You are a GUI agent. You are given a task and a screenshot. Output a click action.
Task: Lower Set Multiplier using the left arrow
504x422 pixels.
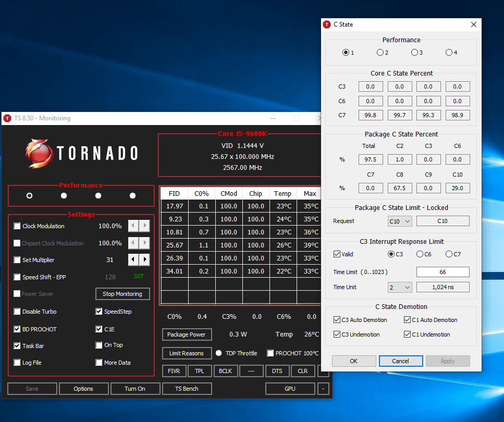133,259
